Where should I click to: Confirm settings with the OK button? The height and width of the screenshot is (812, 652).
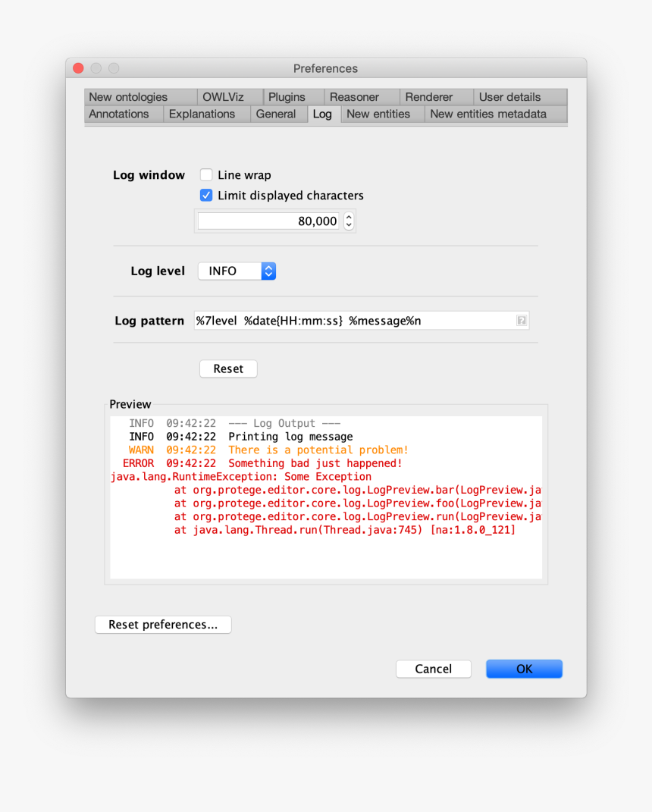point(524,669)
